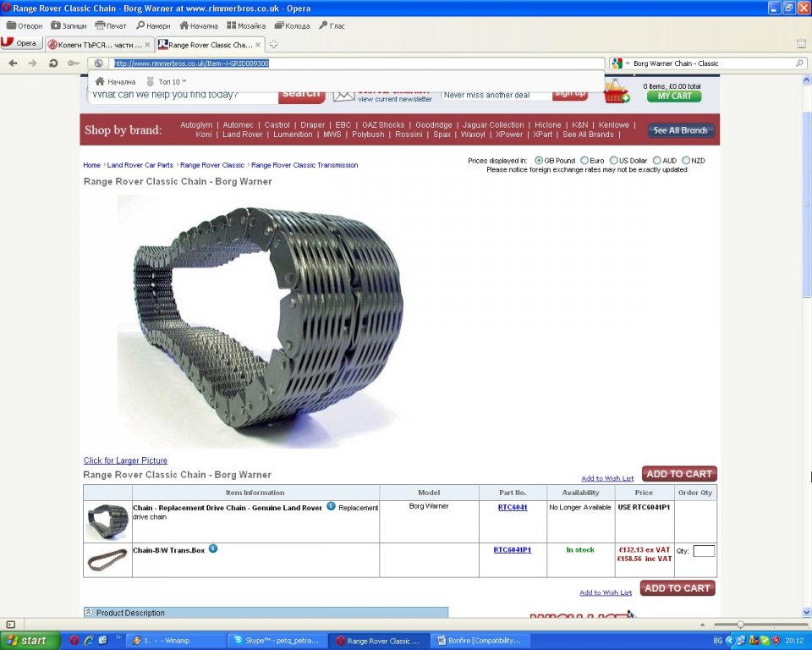
Task: Click the top ADD TO CART button
Action: 678,474
